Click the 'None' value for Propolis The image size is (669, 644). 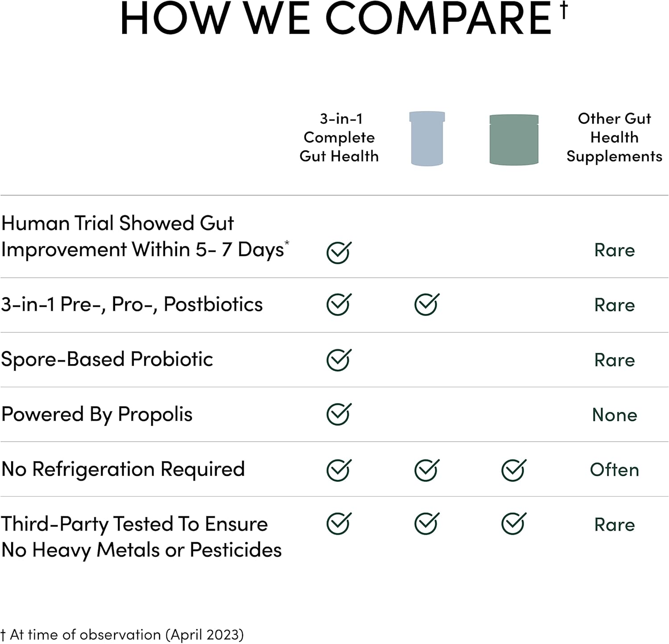(x=614, y=415)
